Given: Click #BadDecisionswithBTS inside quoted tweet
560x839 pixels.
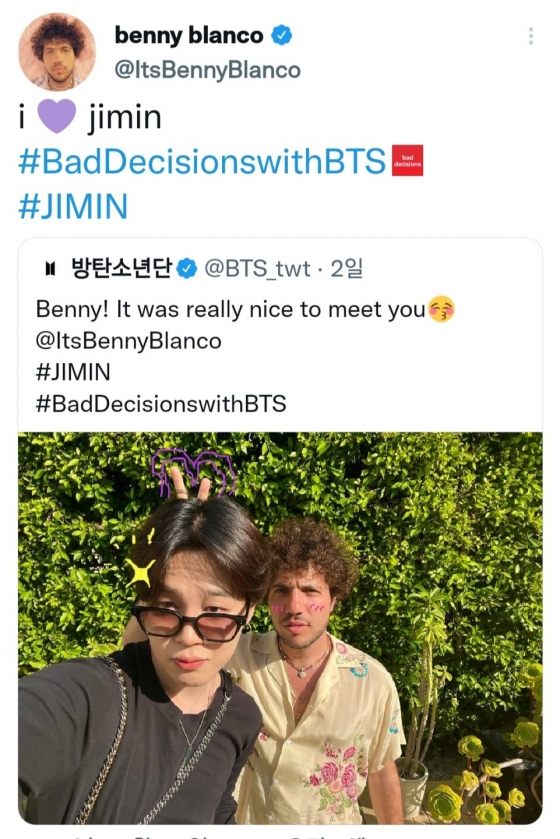Looking at the screenshot, I should click(x=160, y=403).
